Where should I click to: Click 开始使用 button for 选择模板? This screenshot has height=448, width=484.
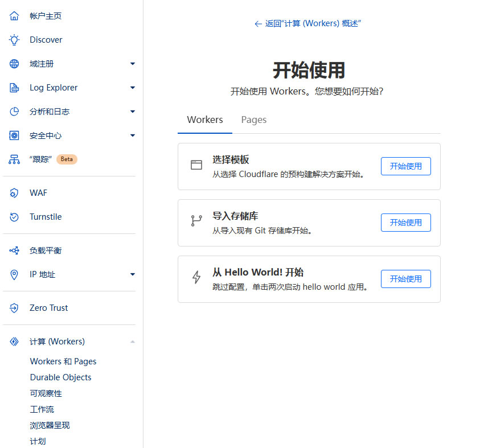[405, 166]
